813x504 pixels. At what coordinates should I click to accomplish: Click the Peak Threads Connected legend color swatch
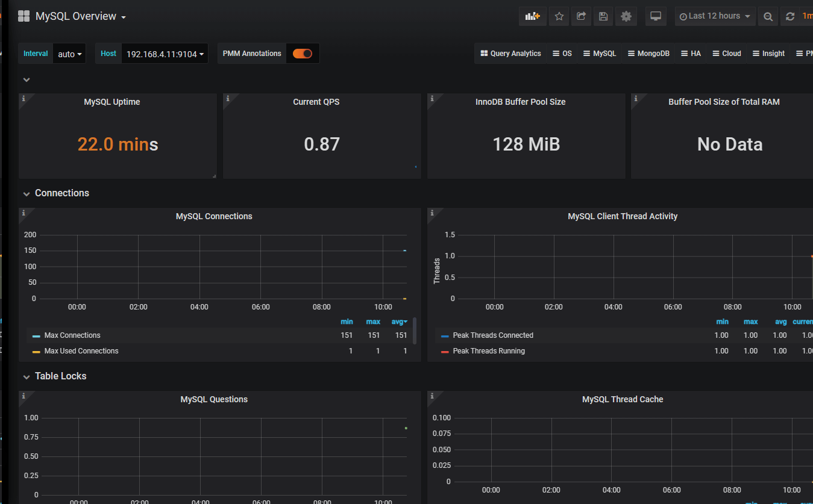pyautogui.click(x=445, y=336)
